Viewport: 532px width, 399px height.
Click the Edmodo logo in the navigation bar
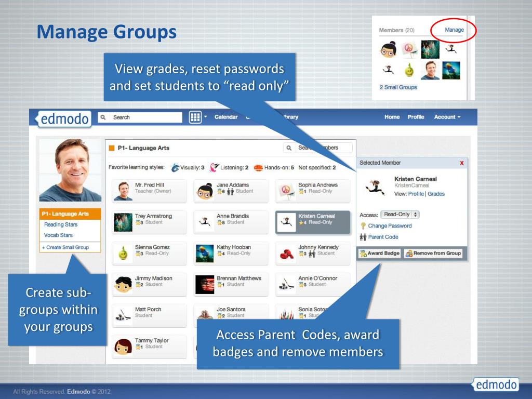pyautogui.click(x=63, y=119)
